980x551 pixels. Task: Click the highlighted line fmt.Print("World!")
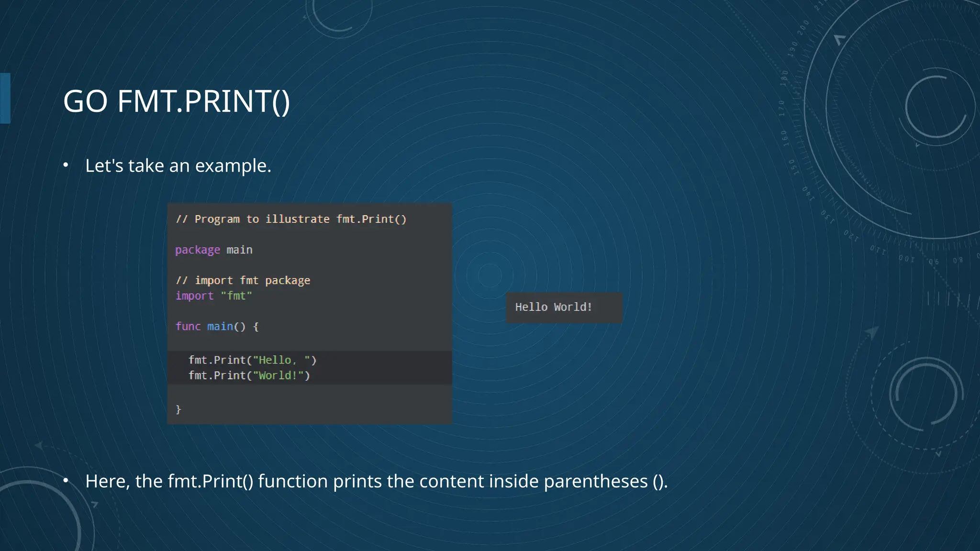249,375
